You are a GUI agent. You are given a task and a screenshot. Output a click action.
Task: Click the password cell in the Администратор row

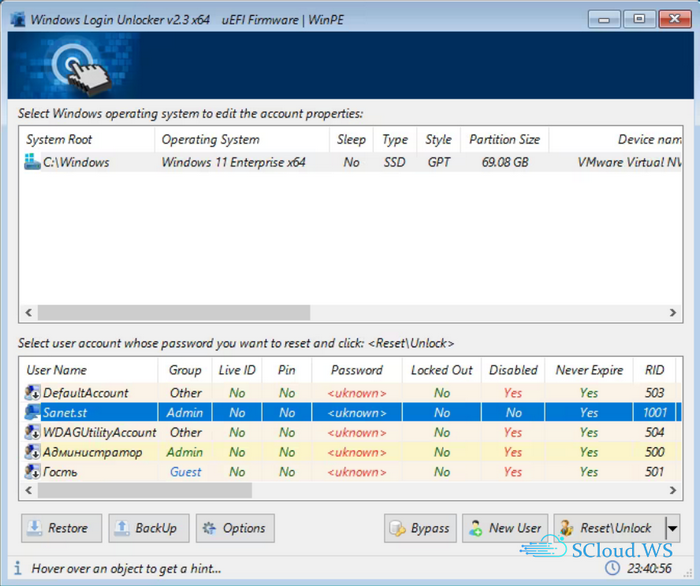[x=357, y=452]
